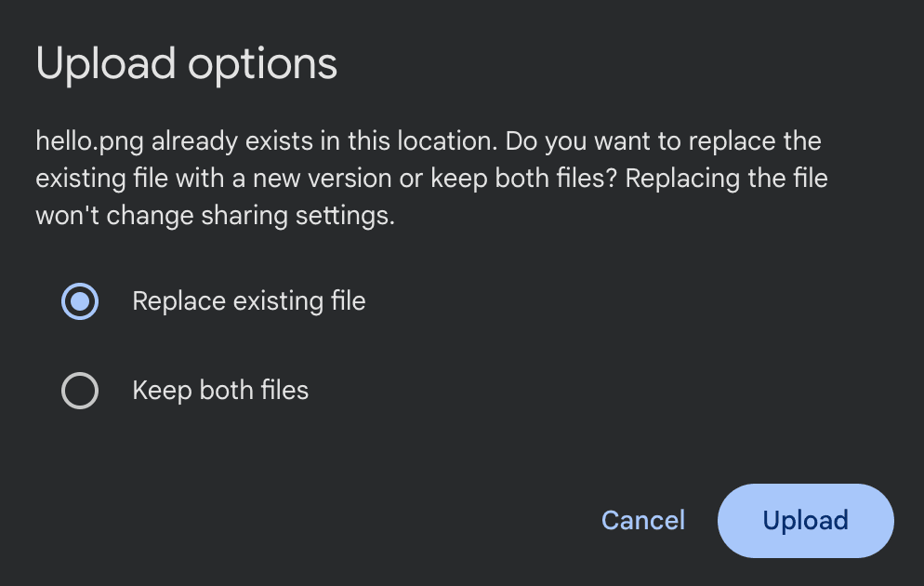Click the Upload options dialog title
The height and width of the screenshot is (586, 924).
point(185,62)
